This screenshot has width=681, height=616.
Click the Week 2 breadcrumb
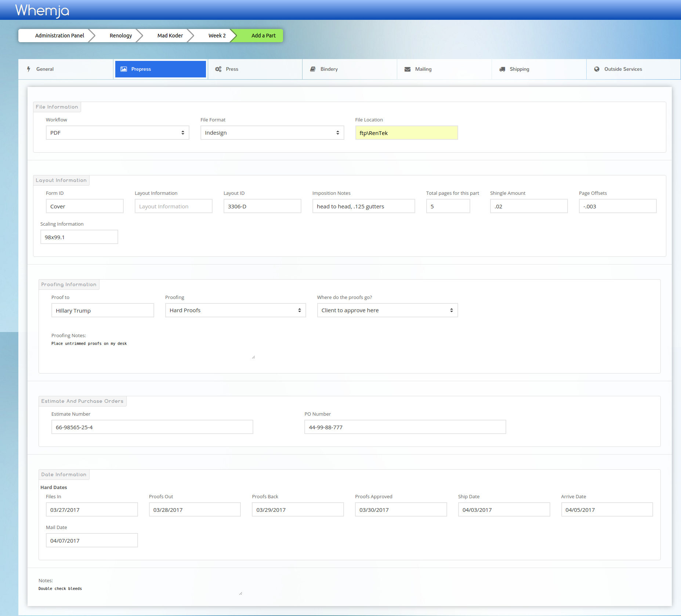click(217, 36)
